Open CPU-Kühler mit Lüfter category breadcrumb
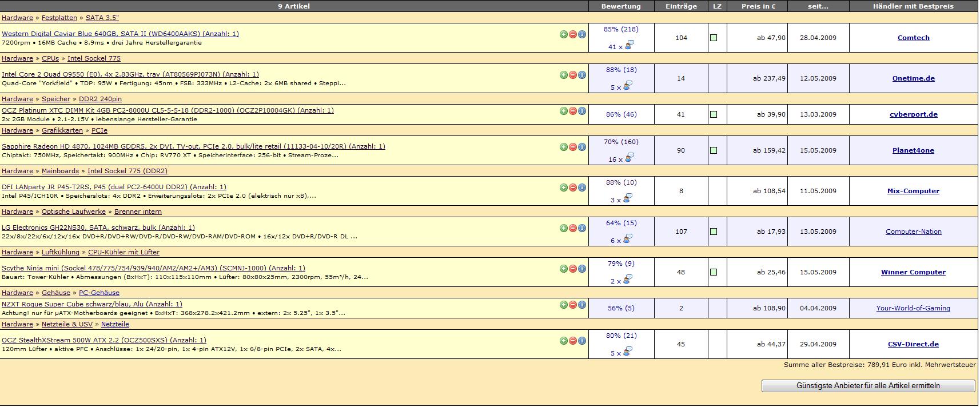The height and width of the screenshot is (407, 980). coord(124,252)
